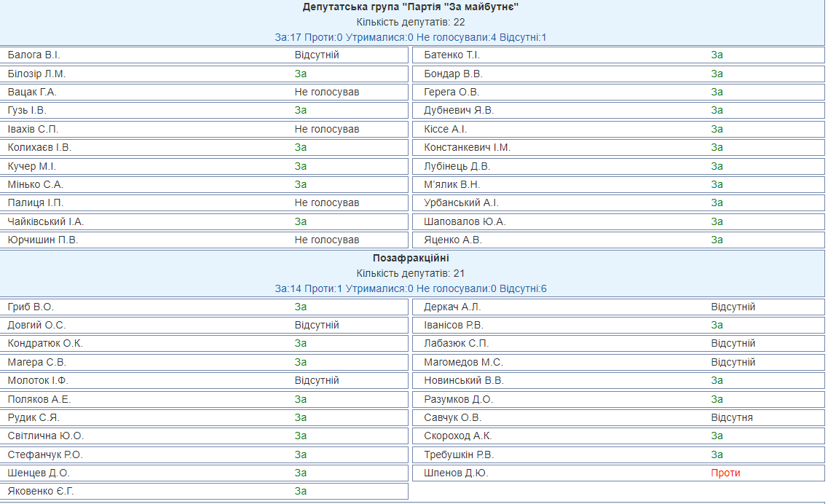Viewport: 828px width, 504px height.
Task: Select the name Білозір Л.М.
Action: coord(36,74)
